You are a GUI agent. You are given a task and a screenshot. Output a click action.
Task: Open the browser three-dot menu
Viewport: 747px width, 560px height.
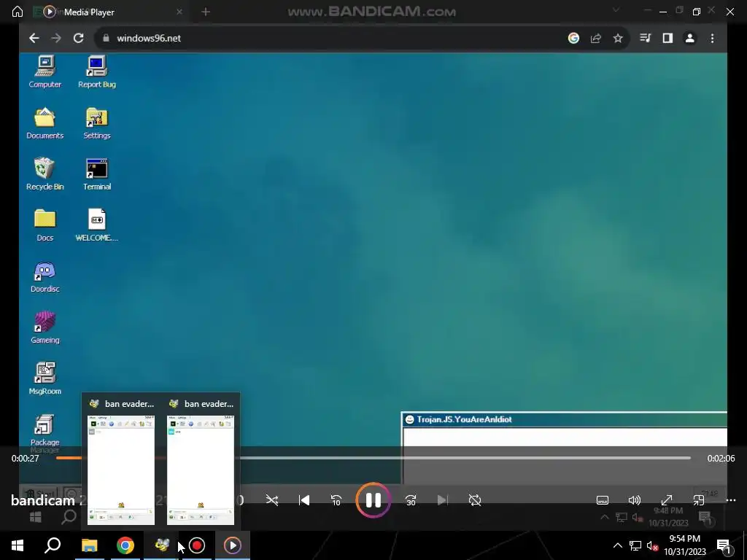712,38
